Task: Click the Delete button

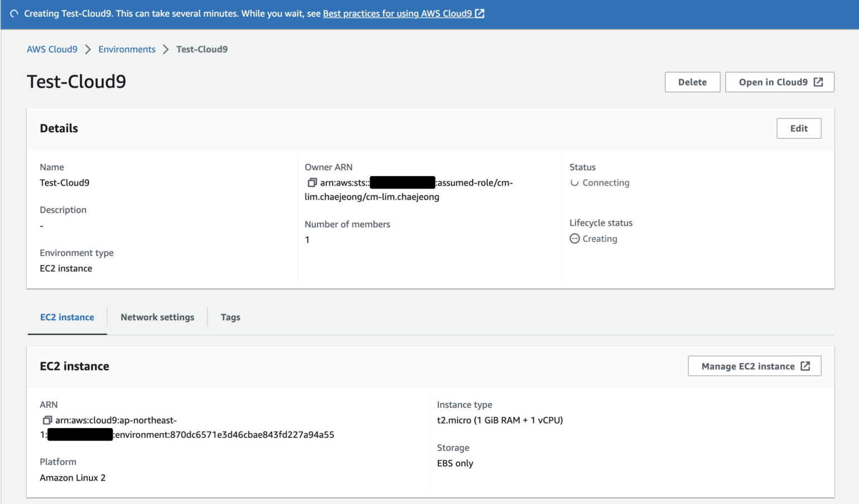Action: point(692,82)
